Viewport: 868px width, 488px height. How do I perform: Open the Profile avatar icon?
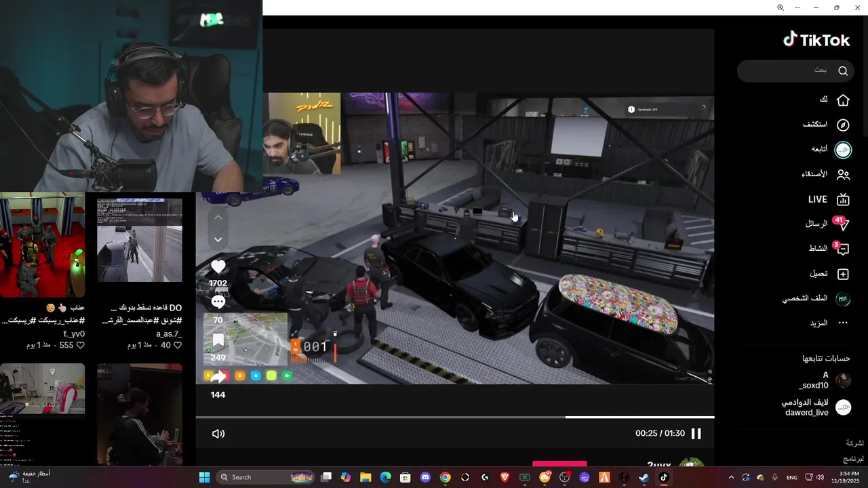click(843, 299)
